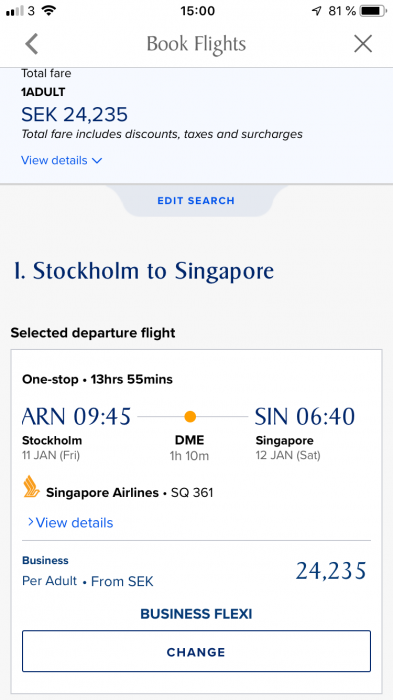Tap the Book Flights title
This screenshot has height=700, width=393.
[x=196, y=44]
